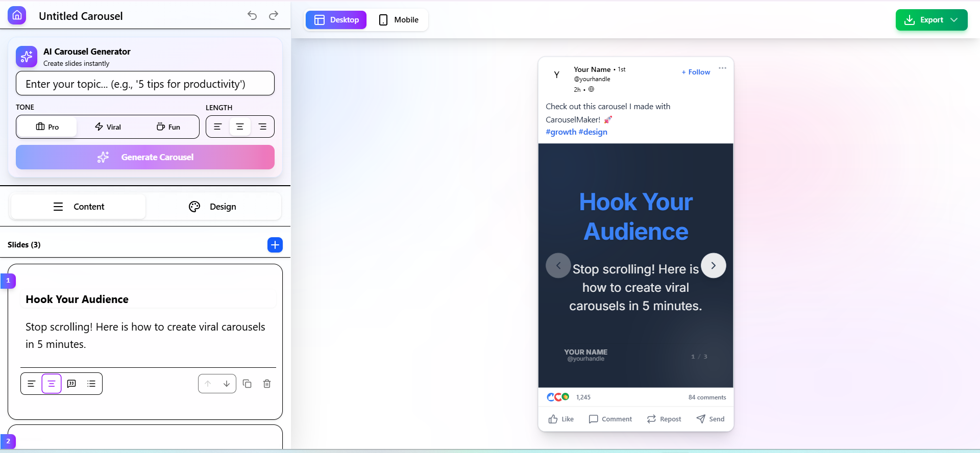The image size is (980, 453).
Task: Click the 1 / 3 slide counter in the preview
Action: tap(699, 357)
